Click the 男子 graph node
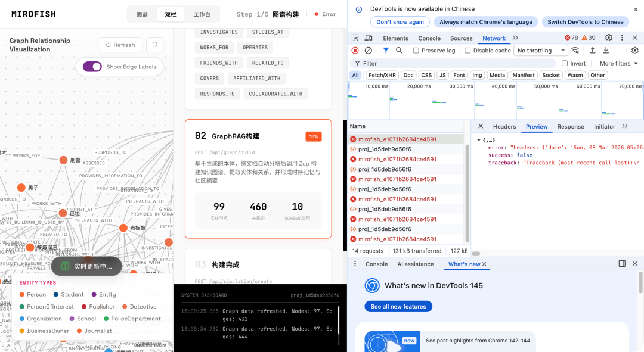 pyautogui.click(x=21, y=188)
